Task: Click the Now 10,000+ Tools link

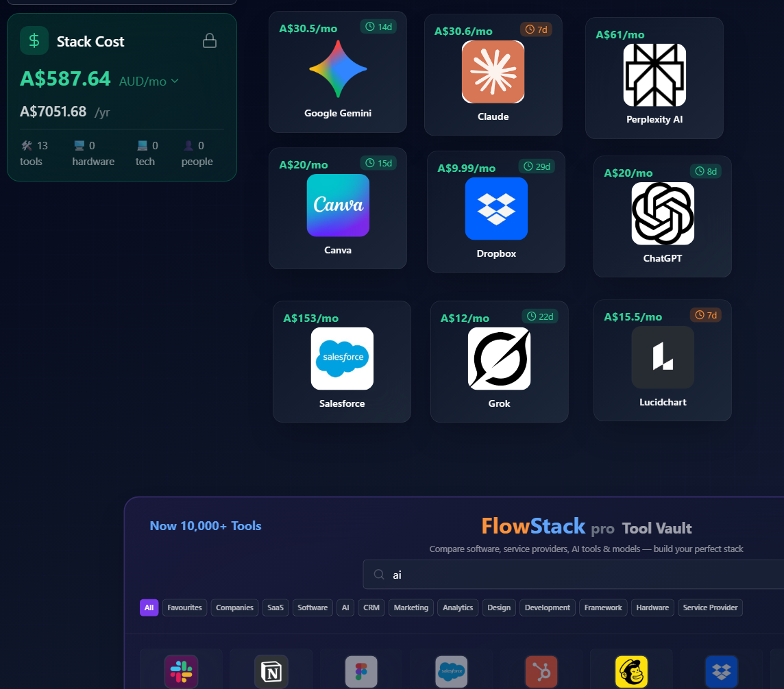Action: click(x=206, y=525)
